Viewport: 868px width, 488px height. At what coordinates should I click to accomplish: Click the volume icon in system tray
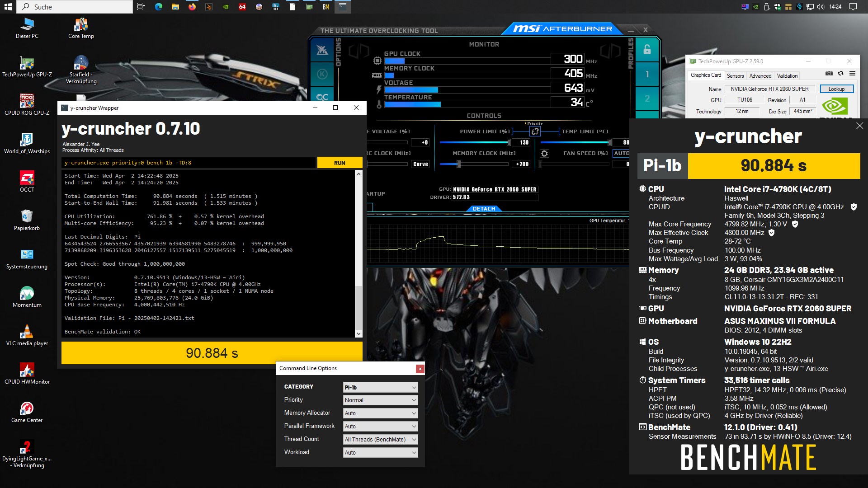point(821,7)
